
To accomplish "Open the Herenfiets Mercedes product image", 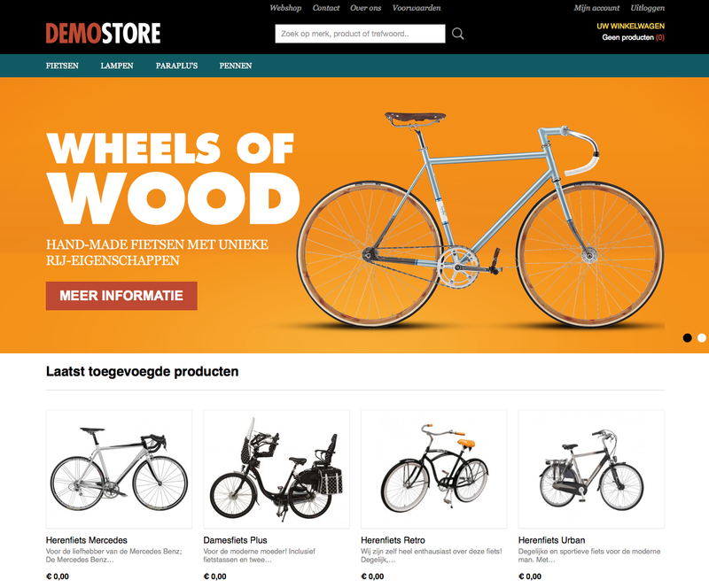I will pyautogui.click(x=119, y=468).
